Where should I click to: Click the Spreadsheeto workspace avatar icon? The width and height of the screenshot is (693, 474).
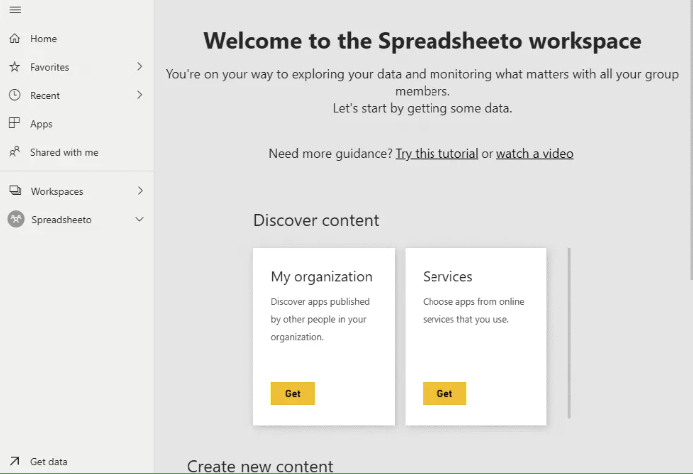pos(15,219)
